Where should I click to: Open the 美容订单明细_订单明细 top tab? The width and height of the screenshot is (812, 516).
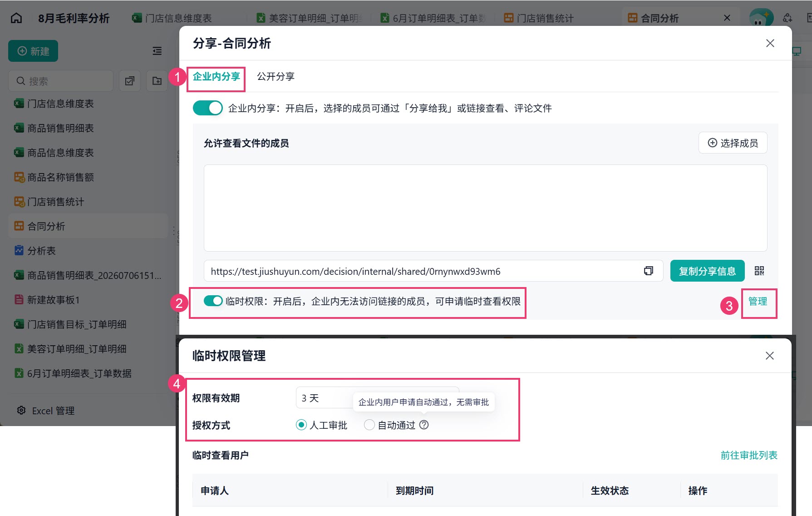[x=310, y=18]
